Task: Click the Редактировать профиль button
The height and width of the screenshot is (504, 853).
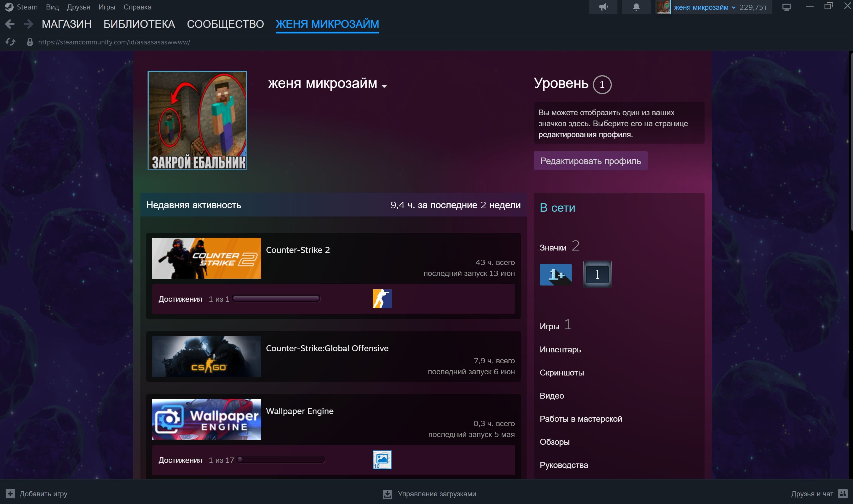Action: 590,161
